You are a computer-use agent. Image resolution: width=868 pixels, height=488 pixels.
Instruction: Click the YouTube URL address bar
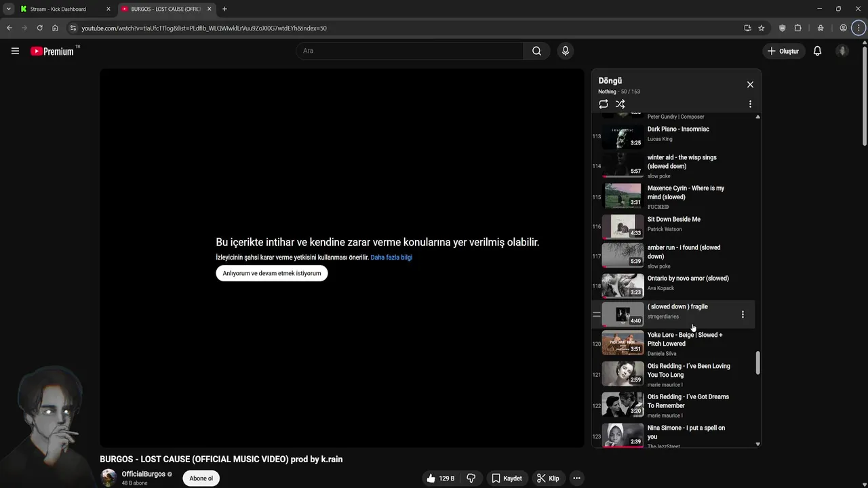[203, 28]
